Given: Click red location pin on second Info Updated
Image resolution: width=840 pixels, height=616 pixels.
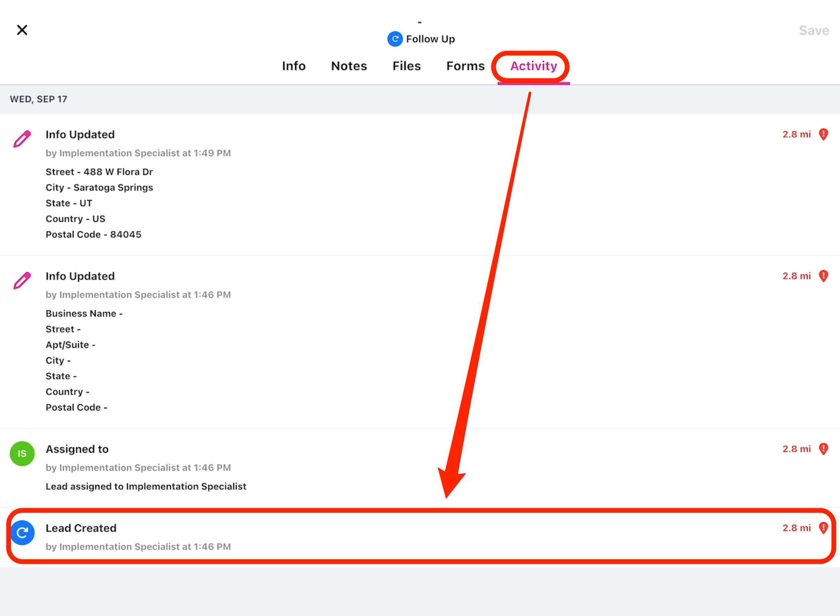Looking at the screenshot, I should [x=823, y=276].
